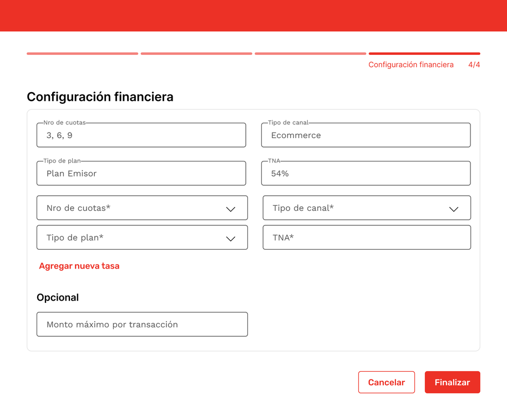Click the Opcional section heading
Image resolution: width=507 pixels, height=420 pixels.
coord(58,297)
